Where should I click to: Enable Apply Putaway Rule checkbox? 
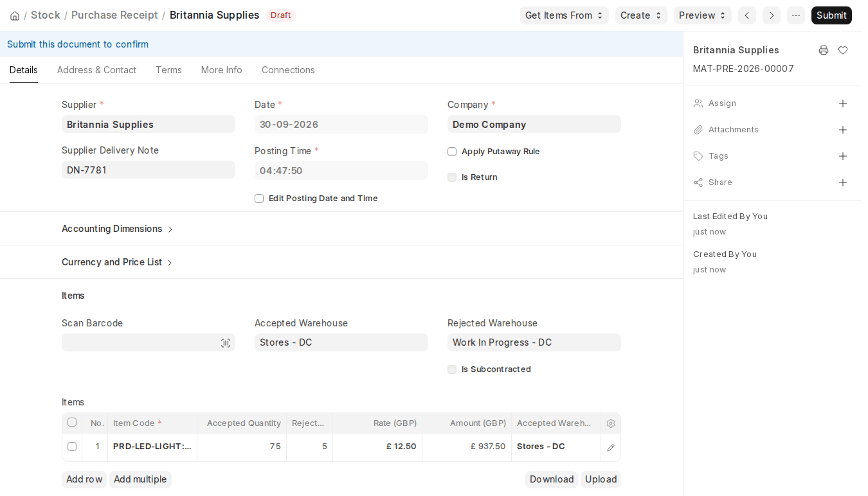tap(452, 152)
